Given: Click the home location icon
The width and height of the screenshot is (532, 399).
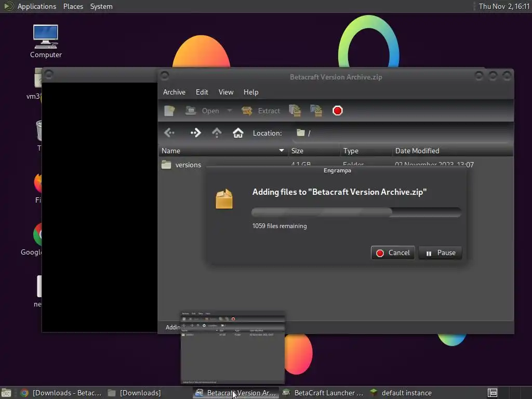Looking at the screenshot, I should pos(238,132).
